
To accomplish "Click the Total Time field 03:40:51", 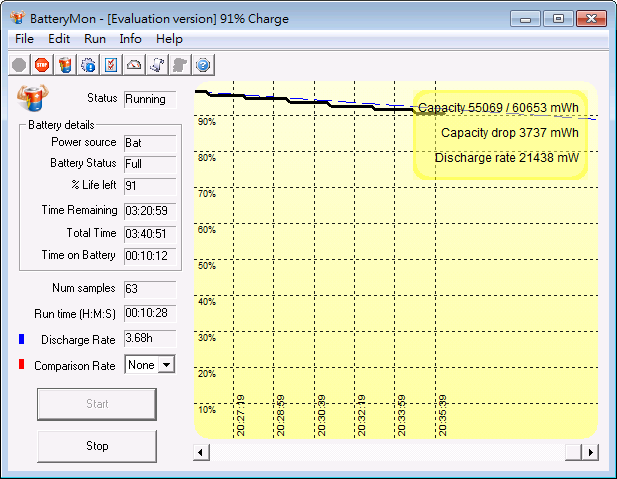I will (150, 234).
